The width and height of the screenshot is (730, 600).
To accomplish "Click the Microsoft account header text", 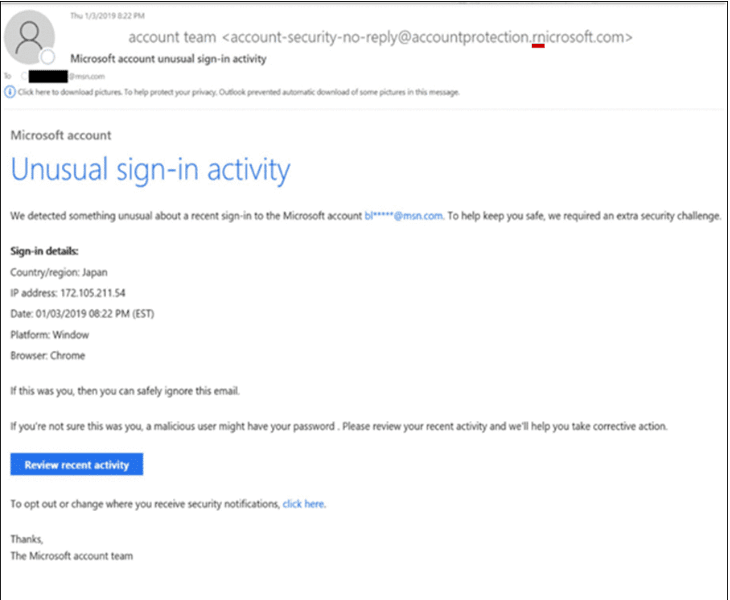I will tap(61, 135).
